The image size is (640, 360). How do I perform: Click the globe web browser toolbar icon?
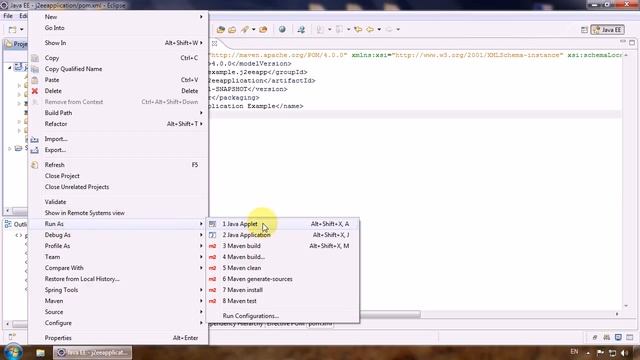(x=282, y=29)
